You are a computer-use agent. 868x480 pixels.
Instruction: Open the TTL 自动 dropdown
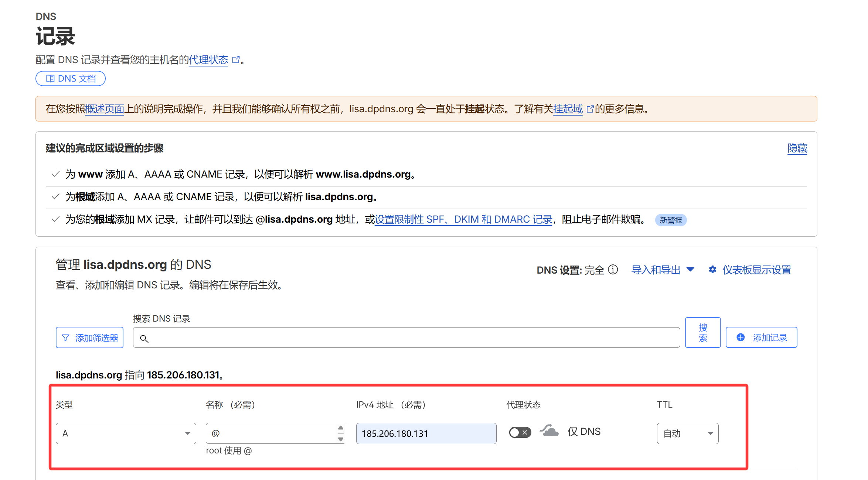tap(687, 433)
